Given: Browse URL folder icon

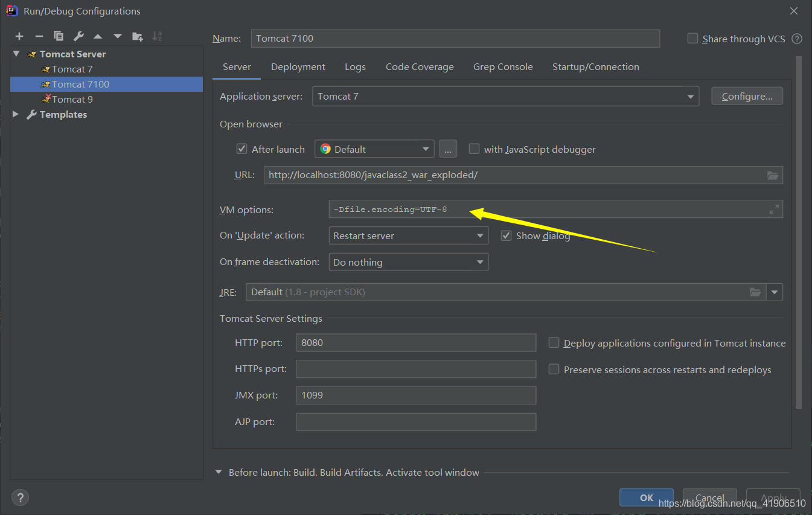Looking at the screenshot, I should pos(773,175).
